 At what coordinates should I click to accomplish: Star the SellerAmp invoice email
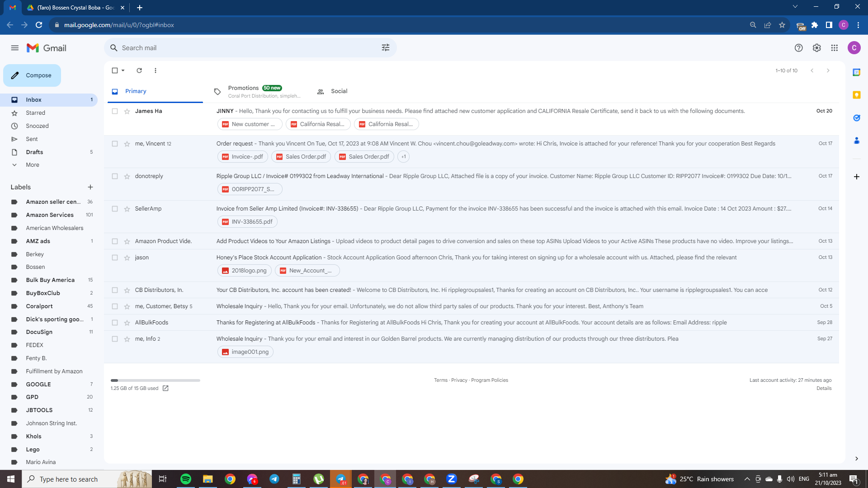(127, 209)
